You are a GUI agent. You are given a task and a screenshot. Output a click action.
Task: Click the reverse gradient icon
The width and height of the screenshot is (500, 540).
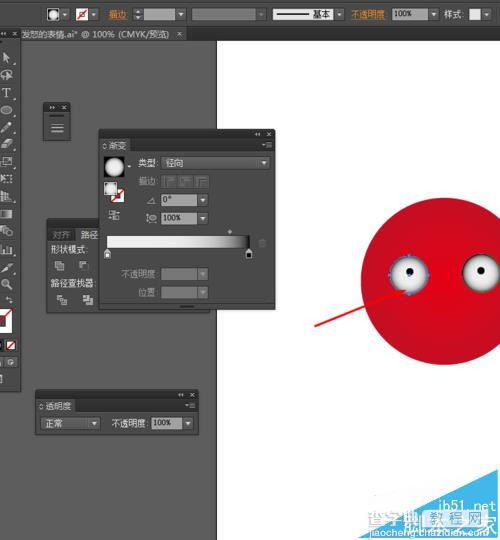pyautogui.click(x=114, y=215)
